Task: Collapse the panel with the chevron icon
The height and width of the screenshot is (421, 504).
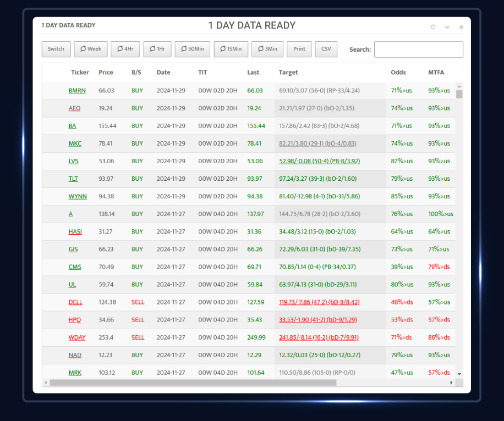Action: tap(447, 27)
